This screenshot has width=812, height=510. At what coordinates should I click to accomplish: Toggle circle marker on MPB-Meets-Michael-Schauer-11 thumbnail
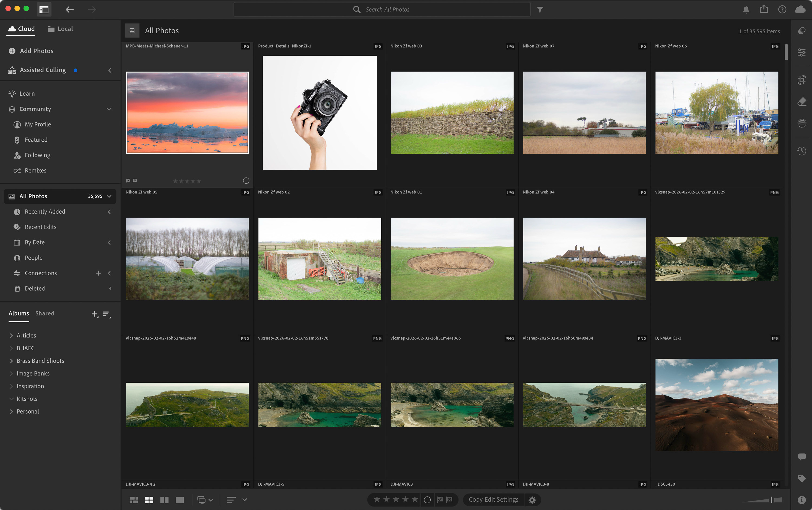(x=246, y=181)
